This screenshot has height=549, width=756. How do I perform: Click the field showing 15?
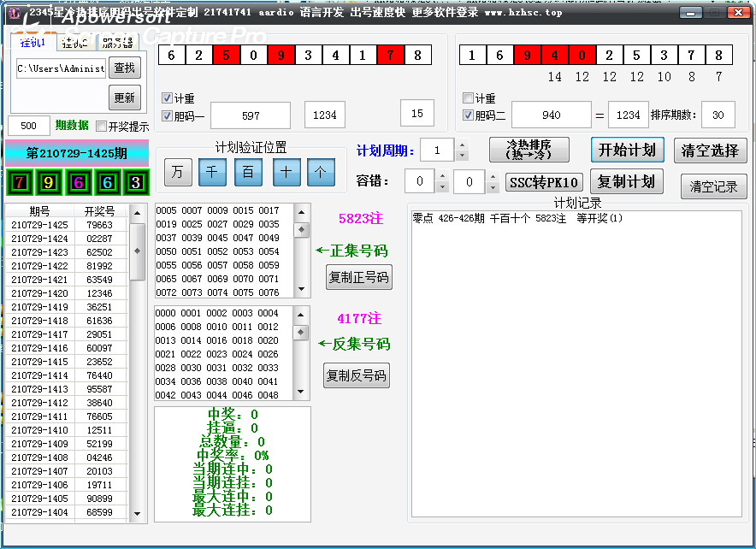417,113
